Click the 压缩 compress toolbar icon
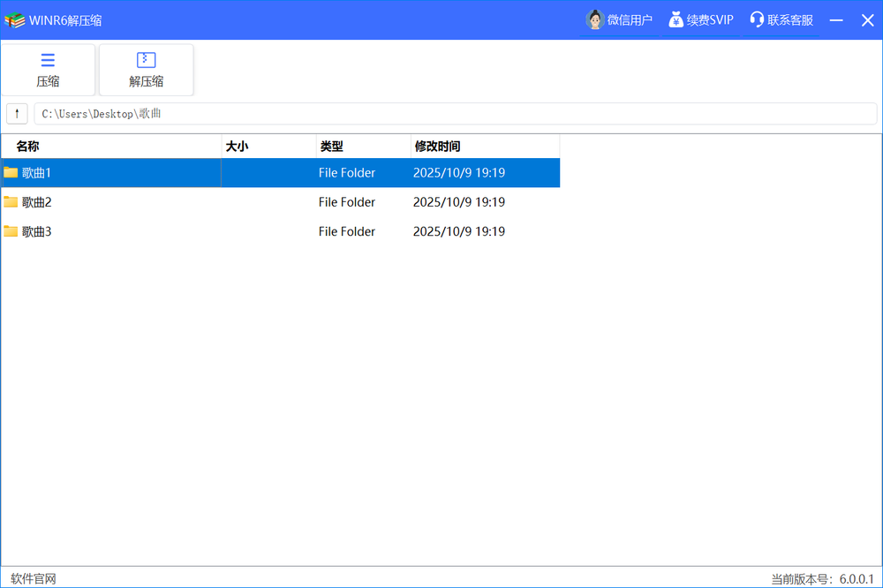The image size is (883, 588). (x=48, y=60)
